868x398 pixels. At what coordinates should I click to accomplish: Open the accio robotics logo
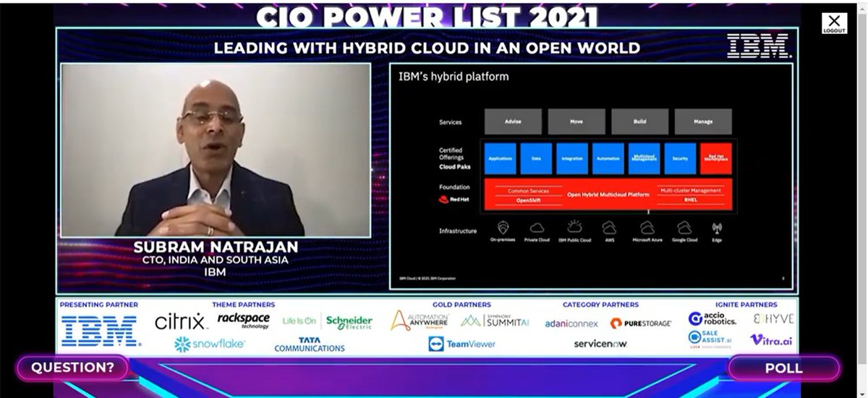712,319
